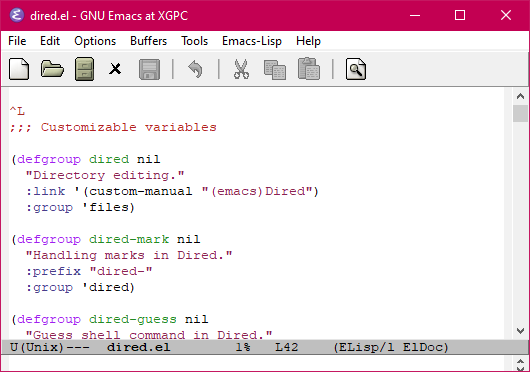Click '(defgroup dired nil' line

click(86, 159)
